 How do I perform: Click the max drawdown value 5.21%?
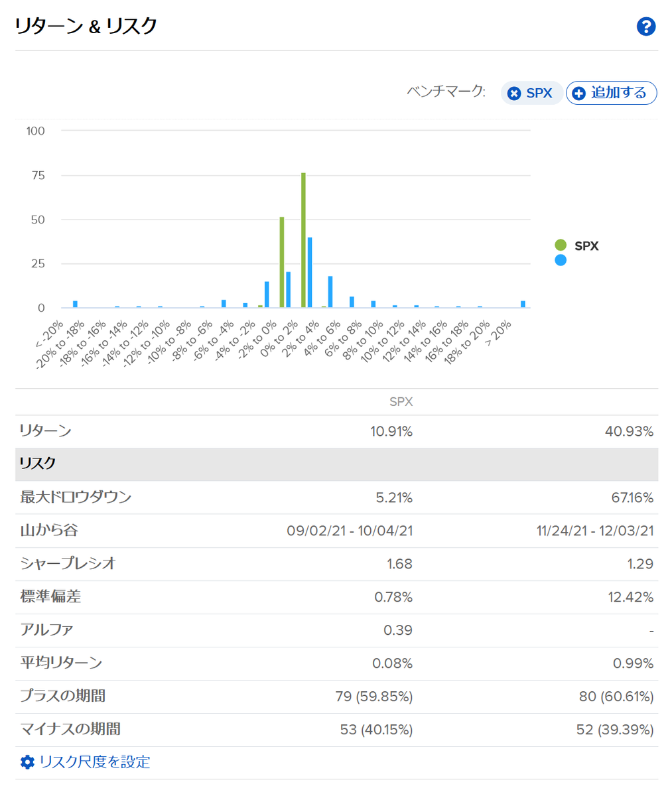tap(394, 497)
